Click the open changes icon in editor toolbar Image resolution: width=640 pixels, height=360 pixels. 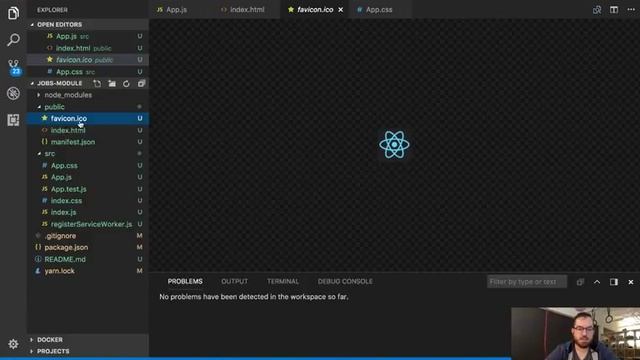pyautogui.click(x=597, y=10)
